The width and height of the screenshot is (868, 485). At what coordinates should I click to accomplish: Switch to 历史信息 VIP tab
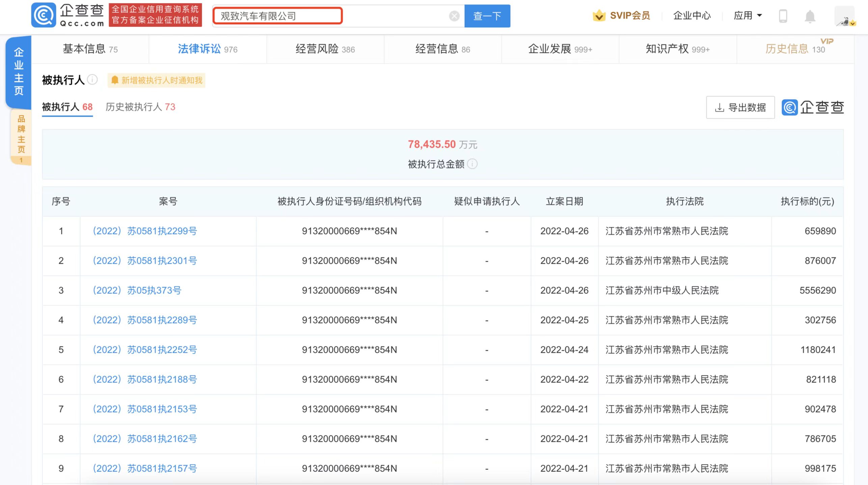tap(795, 49)
